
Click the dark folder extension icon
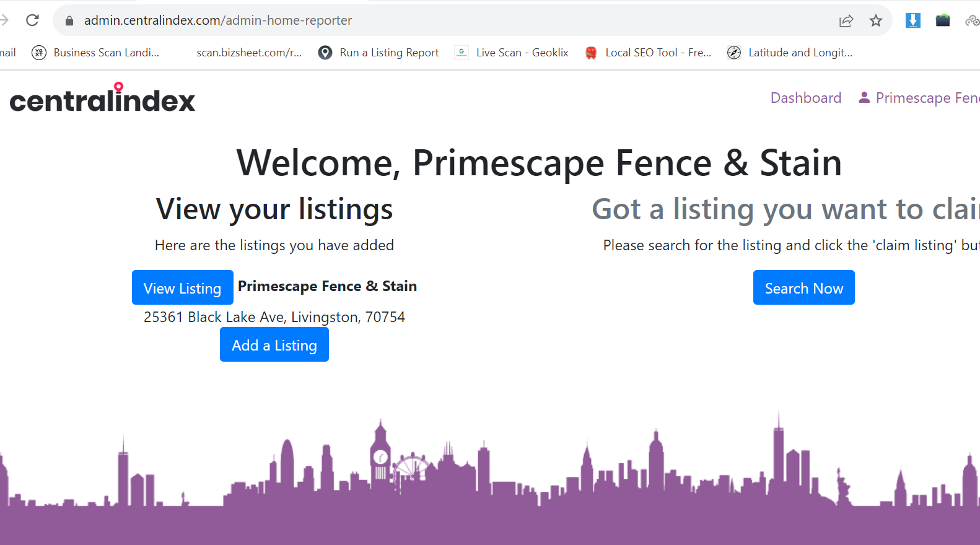tap(942, 20)
